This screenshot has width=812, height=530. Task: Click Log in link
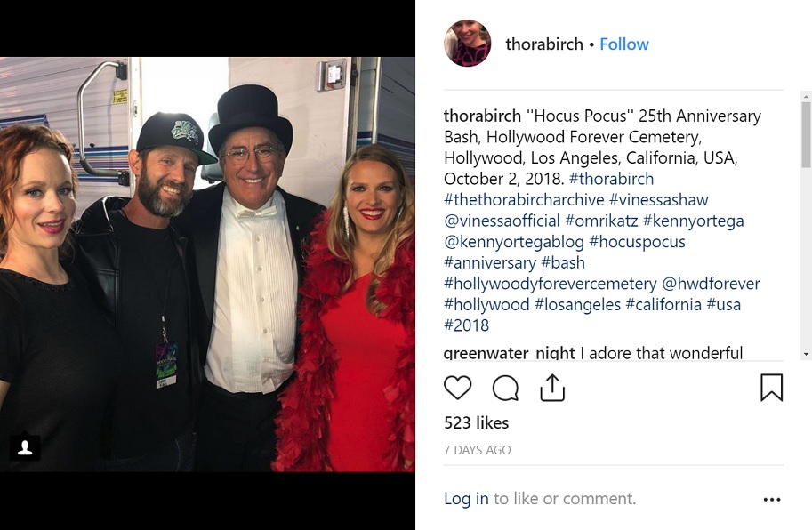[466, 499]
